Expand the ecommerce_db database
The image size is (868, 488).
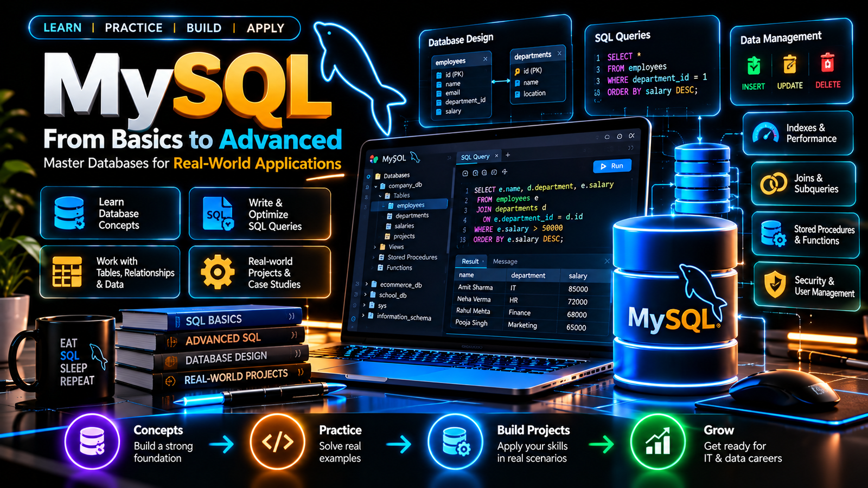click(x=367, y=284)
